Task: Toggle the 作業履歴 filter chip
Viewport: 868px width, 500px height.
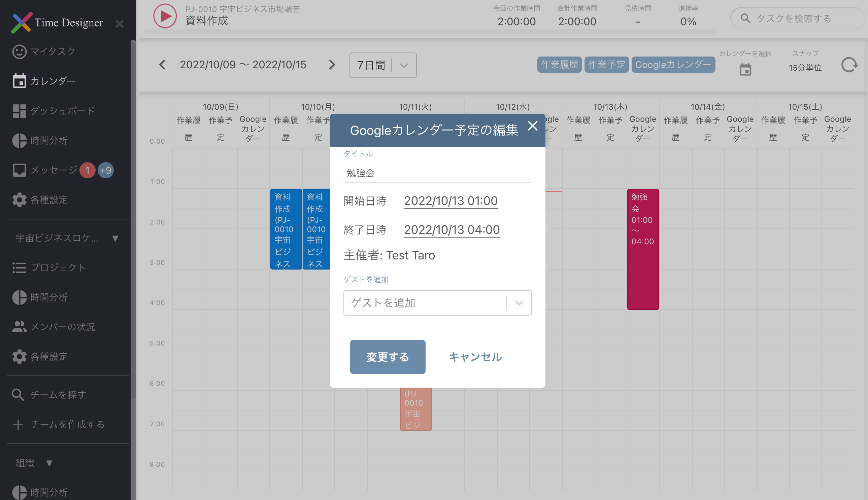Action: coord(559,65)
